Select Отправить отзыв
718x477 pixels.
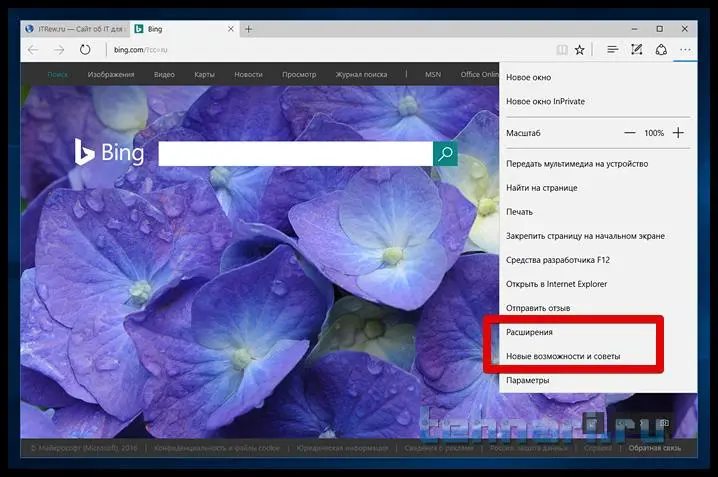pos(538,308)
